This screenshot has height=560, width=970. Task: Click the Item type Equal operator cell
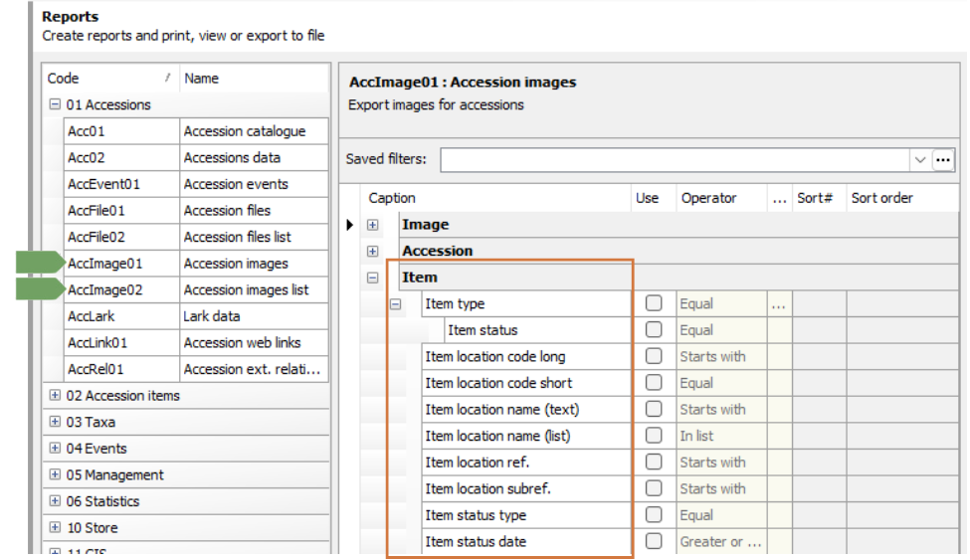point(721,303)
